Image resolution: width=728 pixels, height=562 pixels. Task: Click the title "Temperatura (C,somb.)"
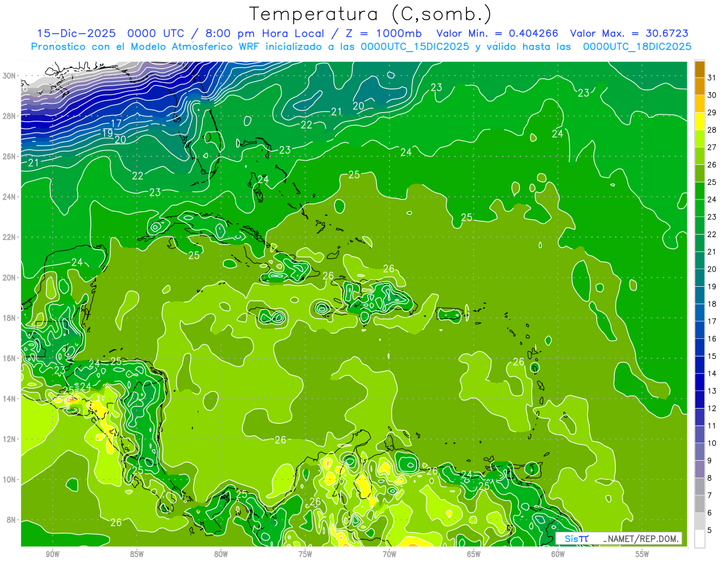pyautogui.click(x=370, y=14)
